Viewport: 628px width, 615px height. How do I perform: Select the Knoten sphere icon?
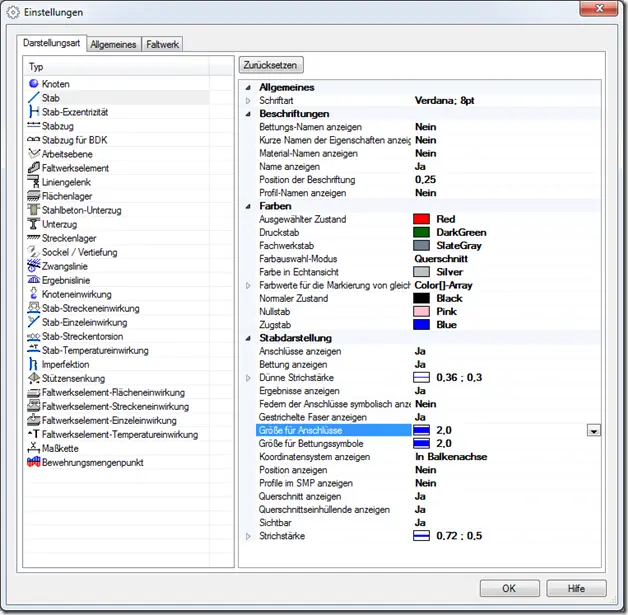point(34,83)
